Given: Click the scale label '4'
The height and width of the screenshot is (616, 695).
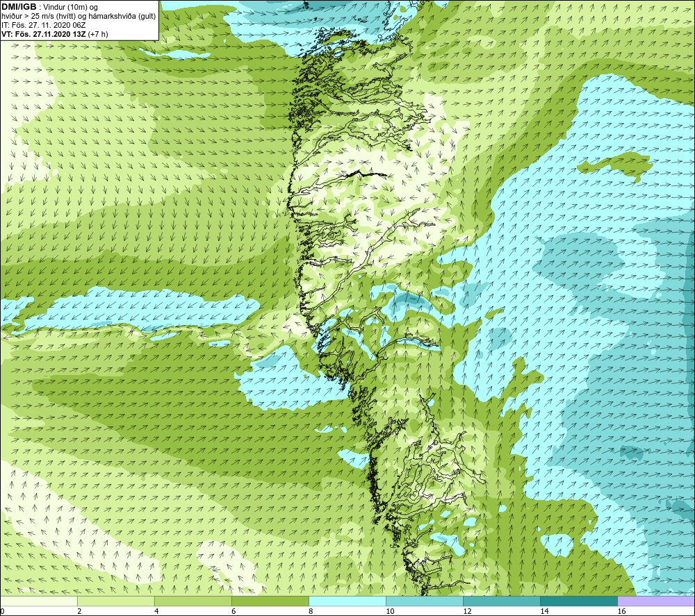Looking at the screenshot, I should click(x=156, y=612).
